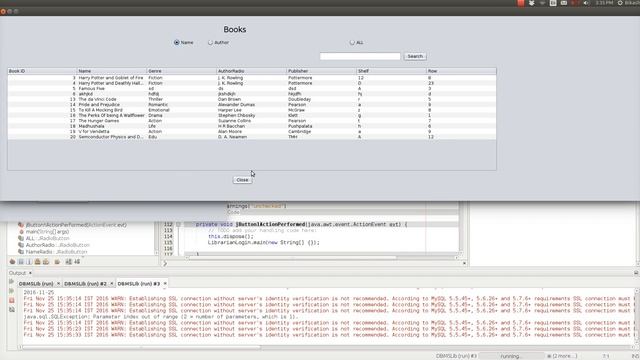Viewport: 640px width, 360px height.
Task: Click the Close button in Books window
Action: coord(242,180)
